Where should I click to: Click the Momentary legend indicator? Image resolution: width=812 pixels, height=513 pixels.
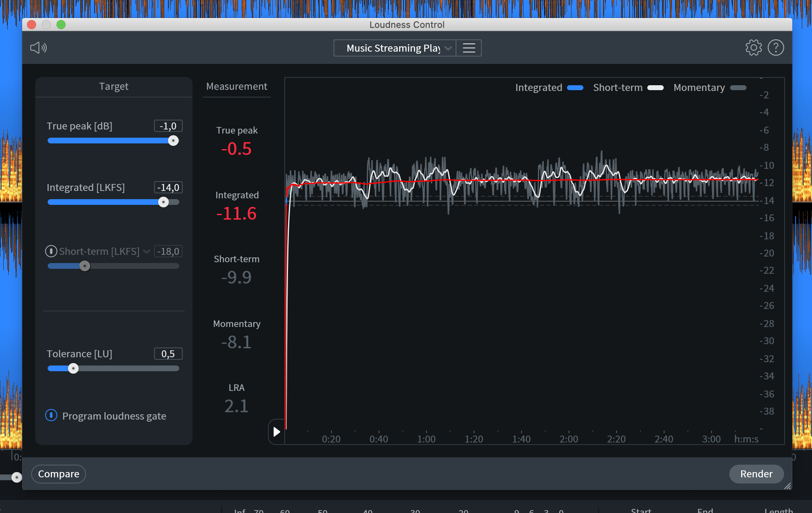738,88
